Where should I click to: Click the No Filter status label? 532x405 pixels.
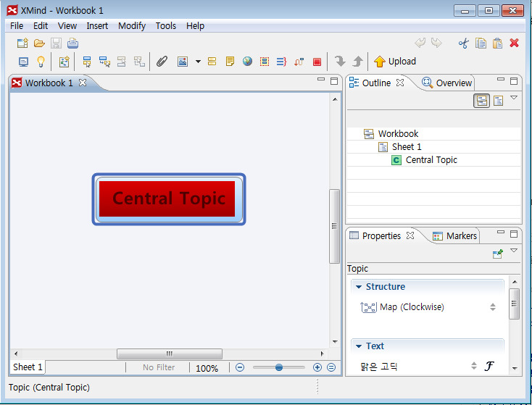point(158,367)
